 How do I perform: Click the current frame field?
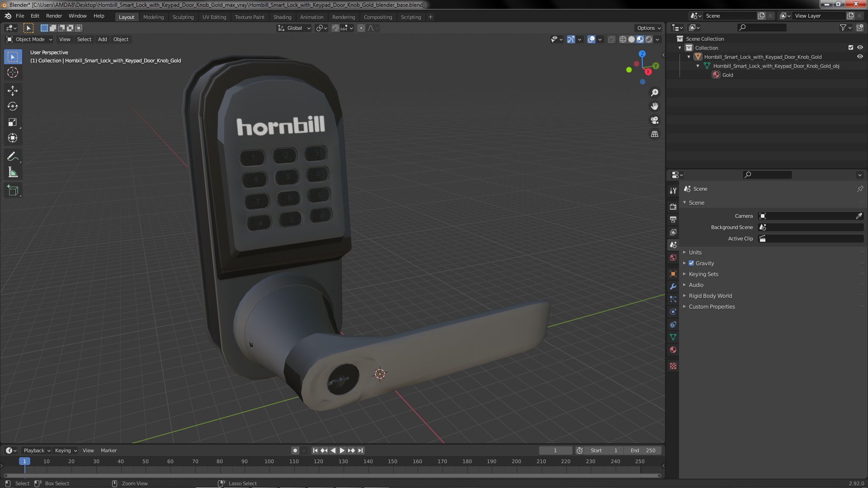[555, 450]
